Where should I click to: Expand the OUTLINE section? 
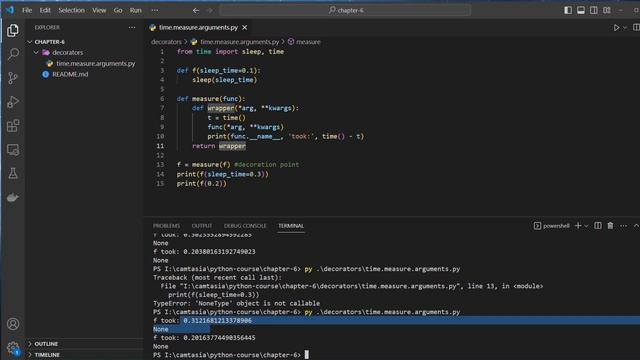click(x=46, y=344)
